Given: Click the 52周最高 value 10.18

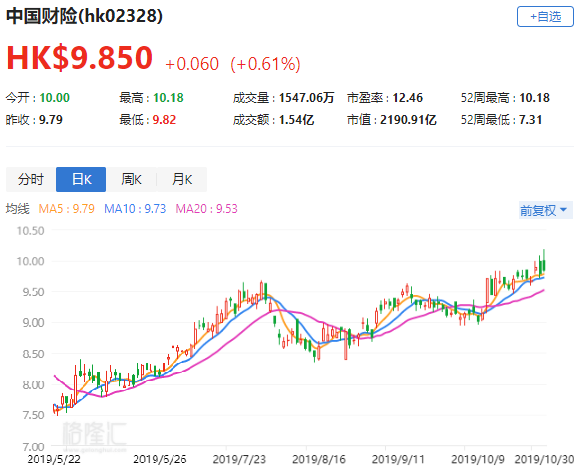Looking at the screenshot, I should (534, 98).
